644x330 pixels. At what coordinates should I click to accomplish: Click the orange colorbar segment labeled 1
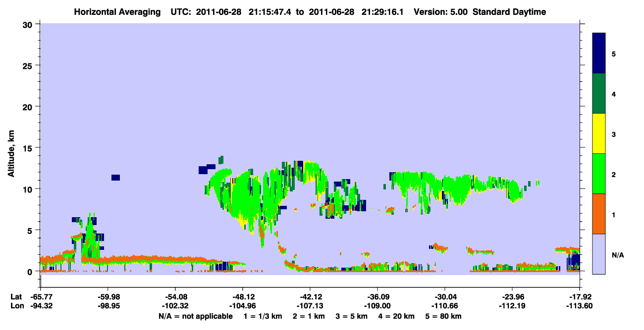tap(599, 214)
